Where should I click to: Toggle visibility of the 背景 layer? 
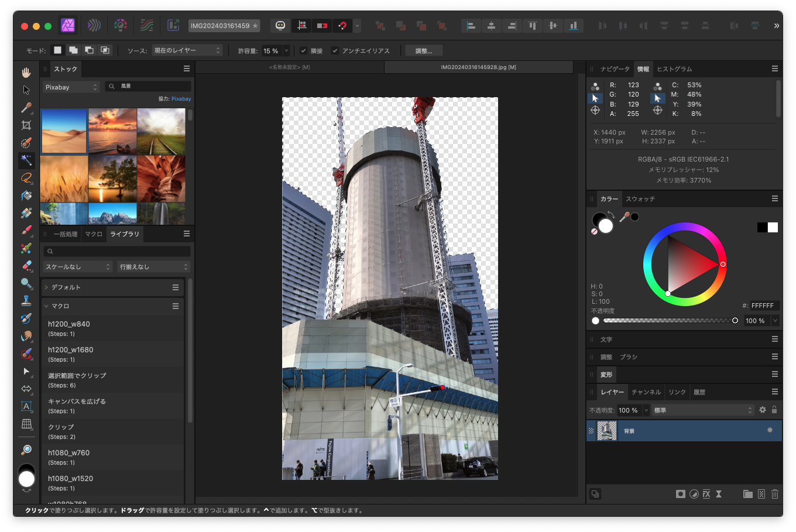coord(770,430)
